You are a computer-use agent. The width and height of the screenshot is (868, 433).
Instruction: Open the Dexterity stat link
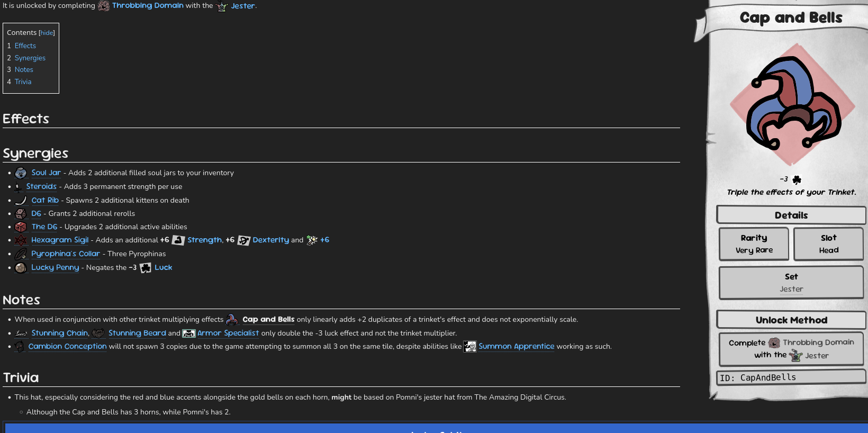pyautogui.click(x=271, y=240)
